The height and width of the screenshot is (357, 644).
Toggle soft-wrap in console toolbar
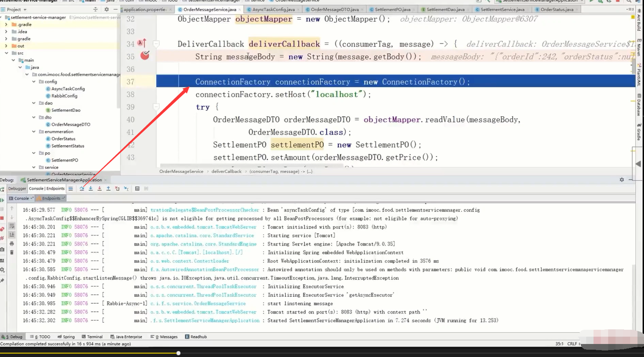click(x=12, y=226)
